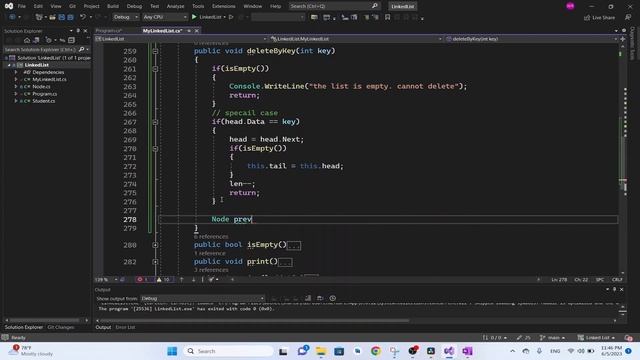Click the Search Solution Explorer input field
The image size is (640, 360).
(x=40, y=49)
